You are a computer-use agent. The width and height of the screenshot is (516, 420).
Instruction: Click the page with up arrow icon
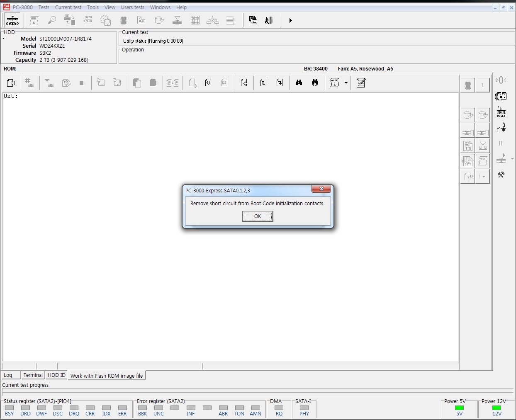pyautogui.click(x=263, y=83)
